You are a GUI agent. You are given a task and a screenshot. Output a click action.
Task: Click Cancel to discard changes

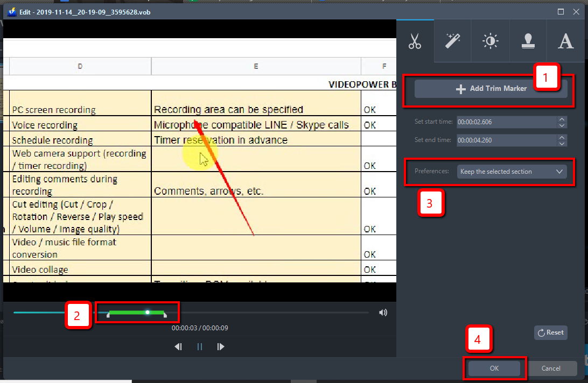click(552, 368)
